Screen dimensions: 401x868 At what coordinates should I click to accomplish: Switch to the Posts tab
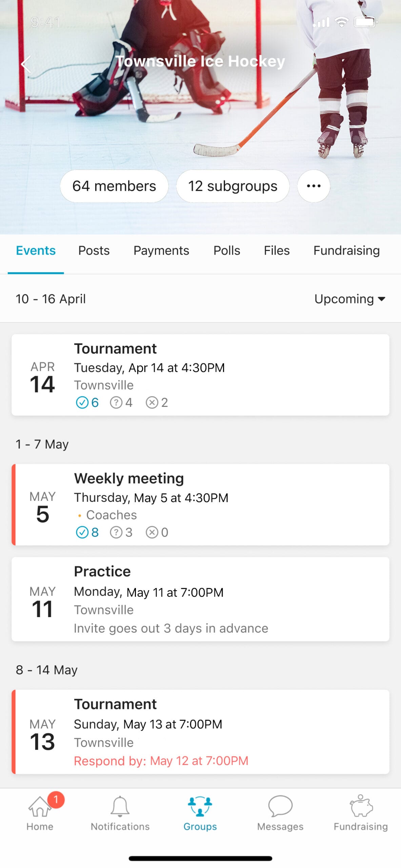click(94, 251)
